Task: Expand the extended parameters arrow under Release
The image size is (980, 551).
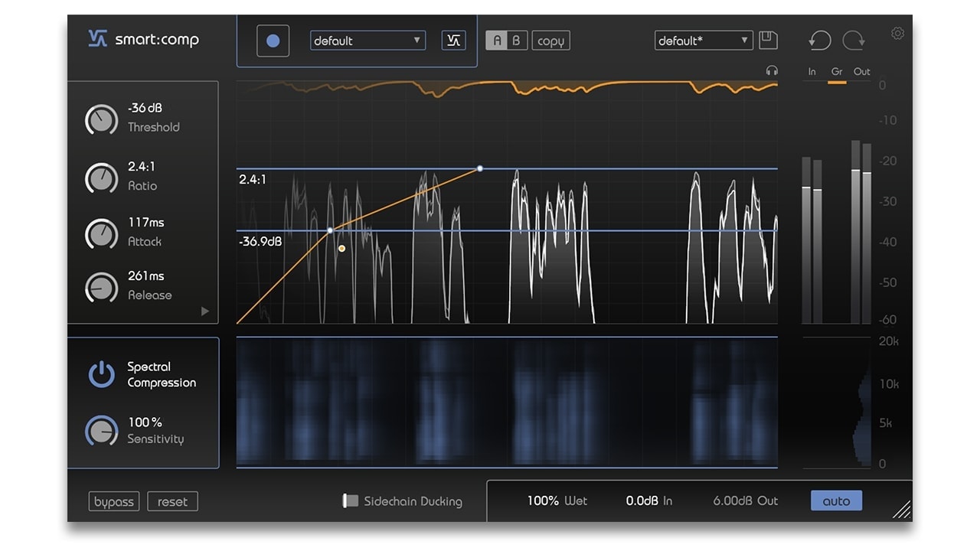Action: pos(204,311)
